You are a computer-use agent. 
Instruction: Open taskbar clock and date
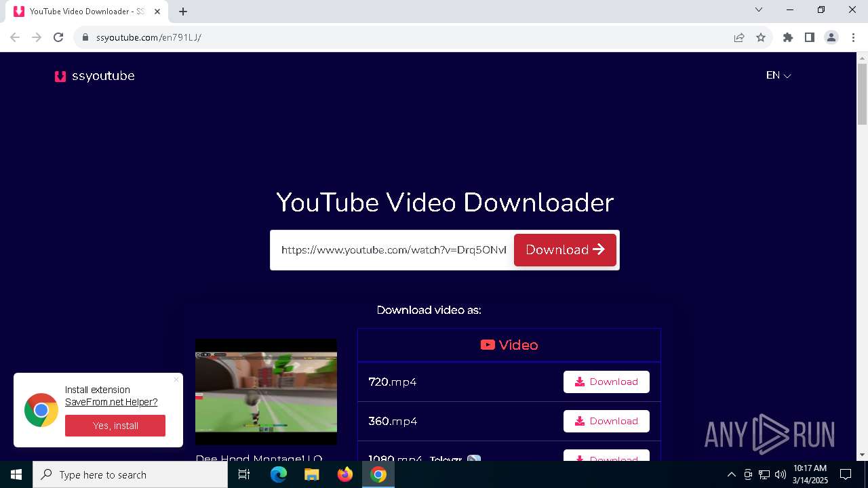[x=810, y=474]
